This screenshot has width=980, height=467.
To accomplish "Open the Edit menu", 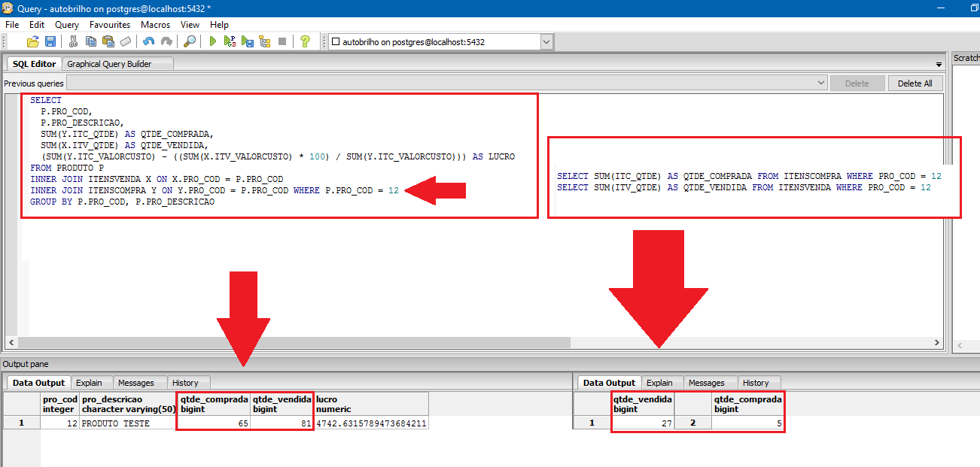I will pyautogui.click(x=37, y=25).
